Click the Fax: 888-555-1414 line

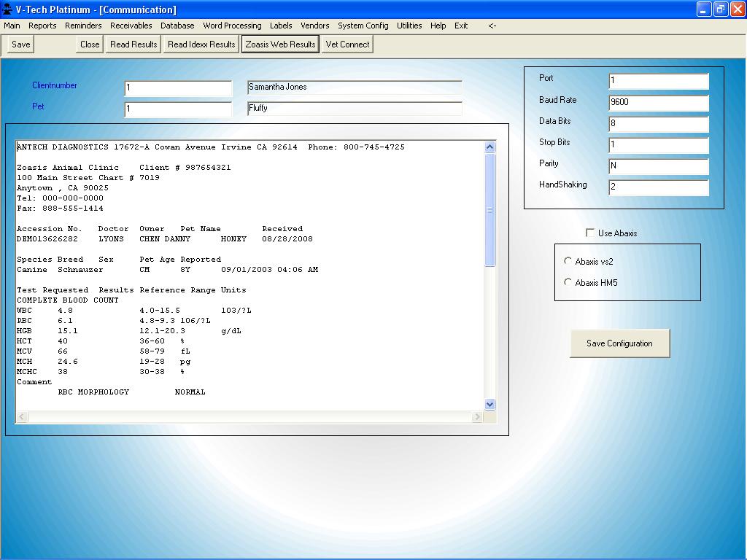click(60, 209)
